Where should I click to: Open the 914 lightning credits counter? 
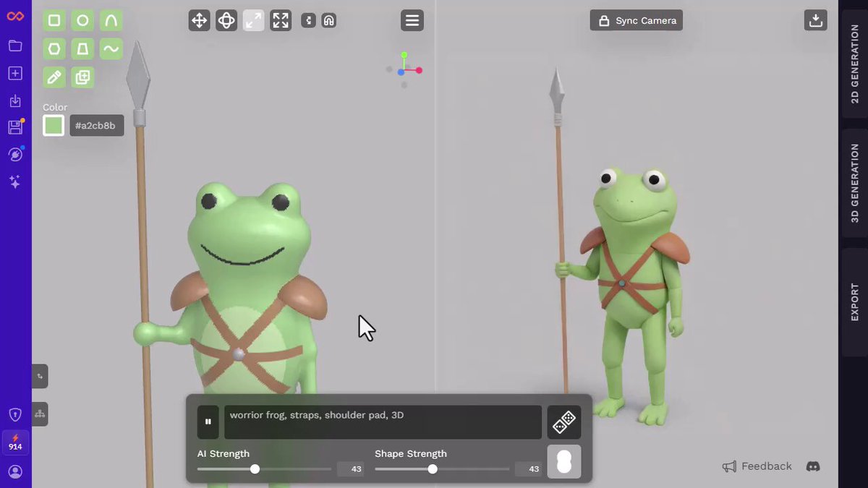15,442
